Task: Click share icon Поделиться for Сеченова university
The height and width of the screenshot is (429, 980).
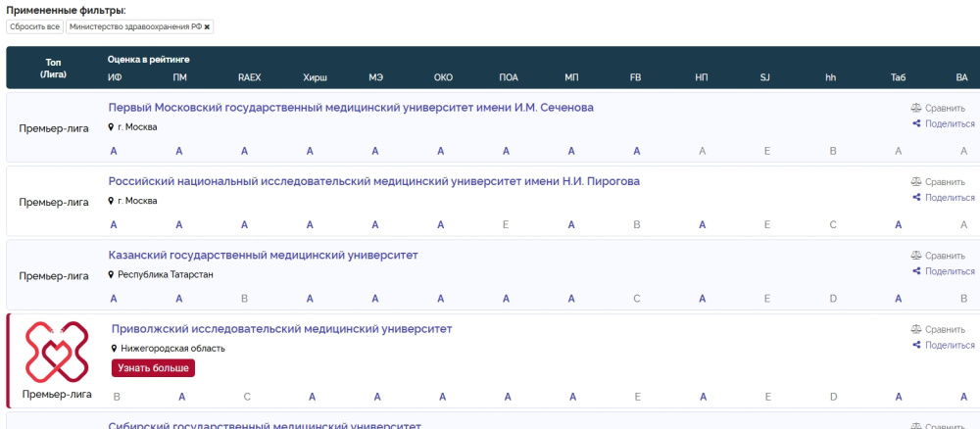Action: [917, 123]
